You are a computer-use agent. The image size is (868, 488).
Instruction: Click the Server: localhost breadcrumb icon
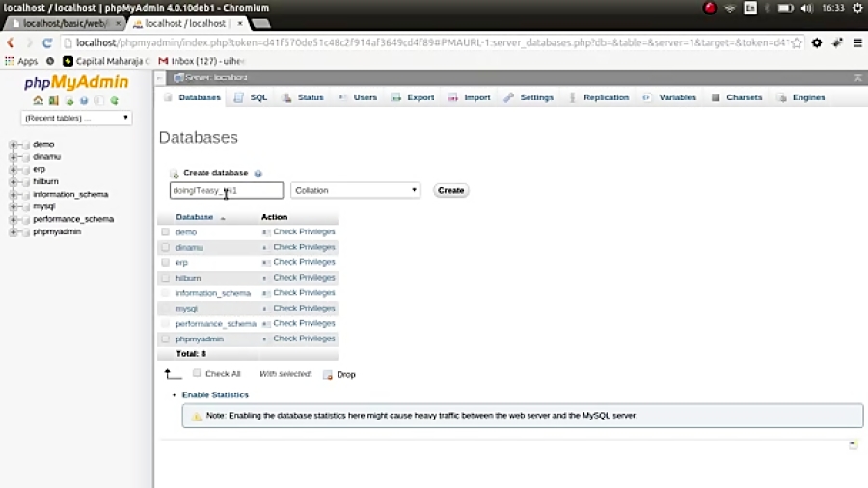[178, 77]
